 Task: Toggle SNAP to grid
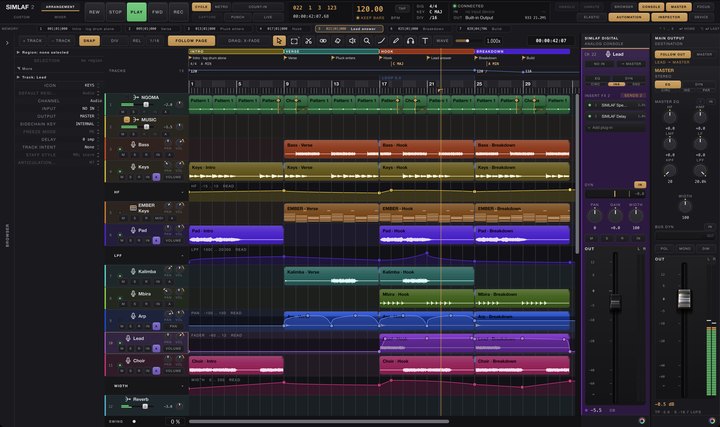90,40
